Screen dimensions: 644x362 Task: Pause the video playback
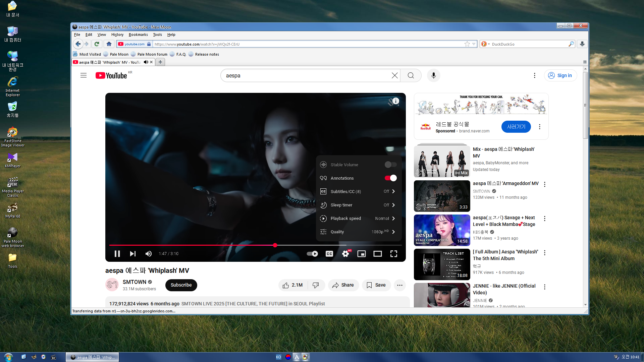point(117,254)
